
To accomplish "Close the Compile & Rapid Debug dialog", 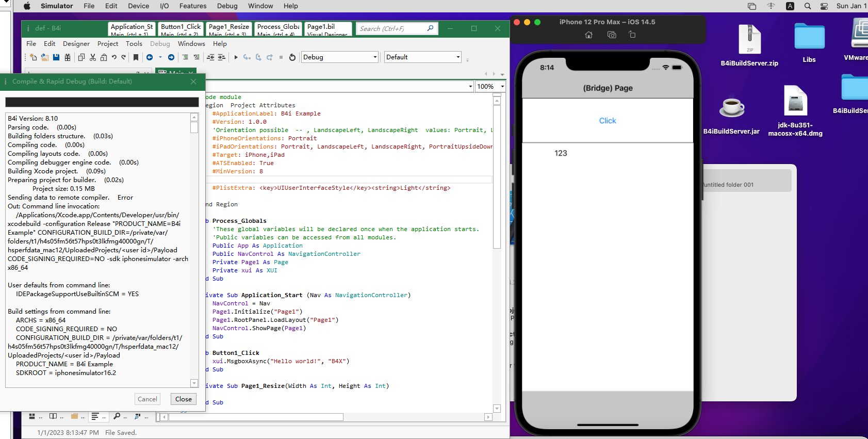I will point(193,82).
